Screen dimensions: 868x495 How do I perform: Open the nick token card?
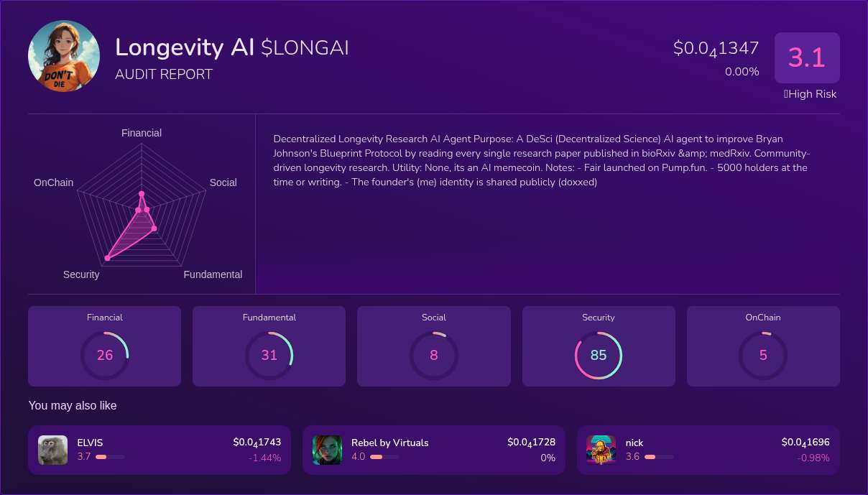pos(708,450)
